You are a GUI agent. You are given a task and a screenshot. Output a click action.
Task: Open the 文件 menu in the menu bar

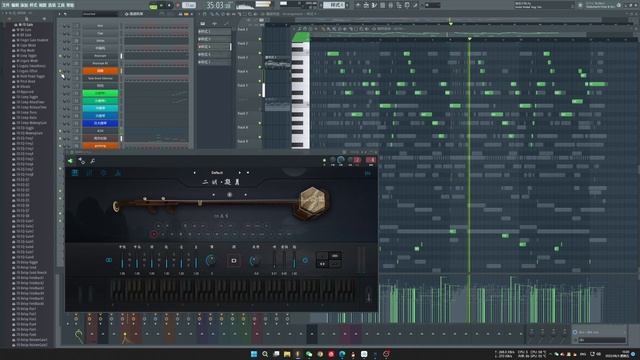pyautogui.click(x=6, y=5)
